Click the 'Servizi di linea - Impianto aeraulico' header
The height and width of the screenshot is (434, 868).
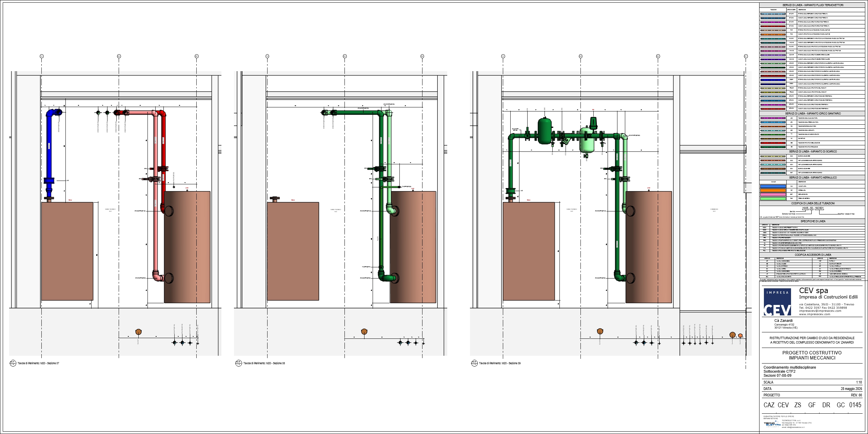pyautogui.click(x=812, y=178)
